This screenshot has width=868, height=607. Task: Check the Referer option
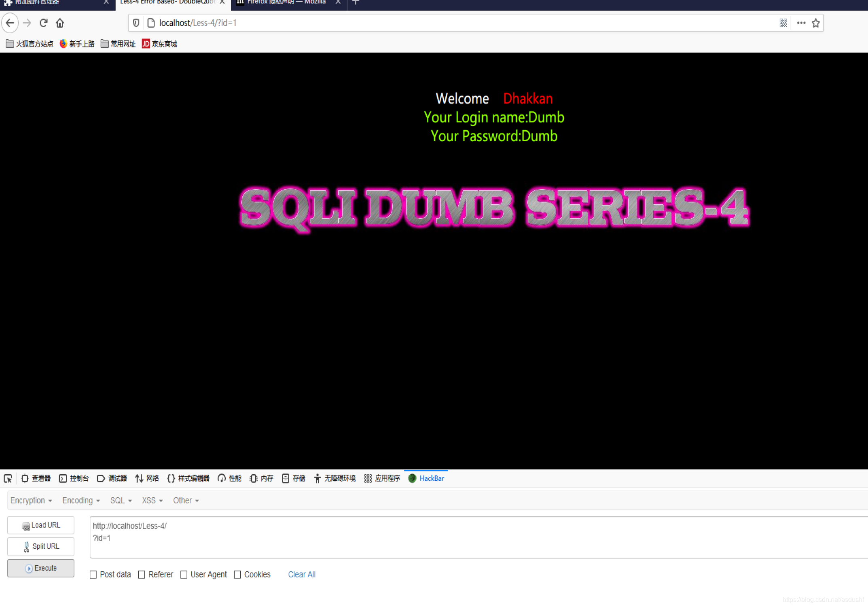pyautogui.click(x=142, y=575)
